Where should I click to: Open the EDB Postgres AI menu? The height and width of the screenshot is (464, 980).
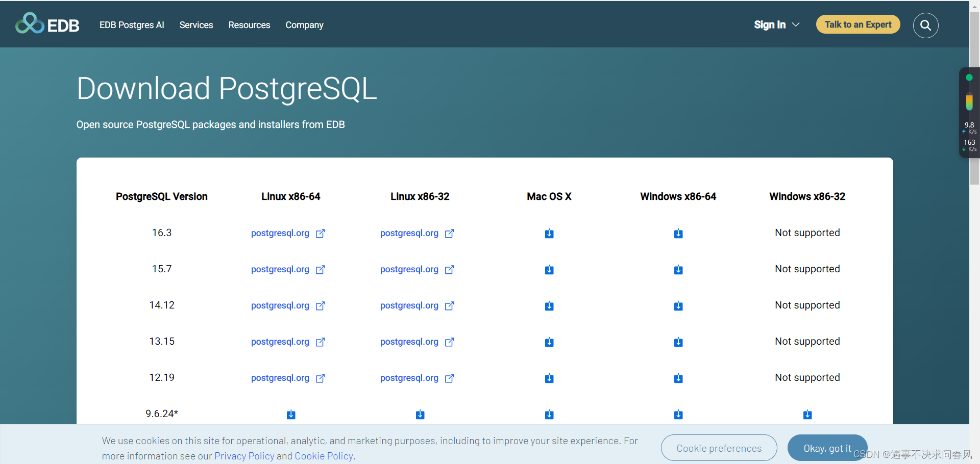(132, 25)
